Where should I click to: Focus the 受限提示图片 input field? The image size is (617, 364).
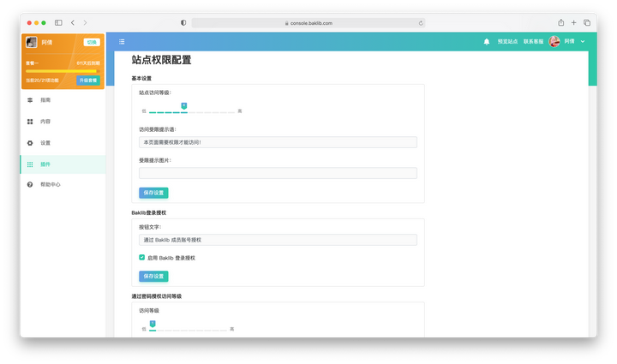point(278,173)
